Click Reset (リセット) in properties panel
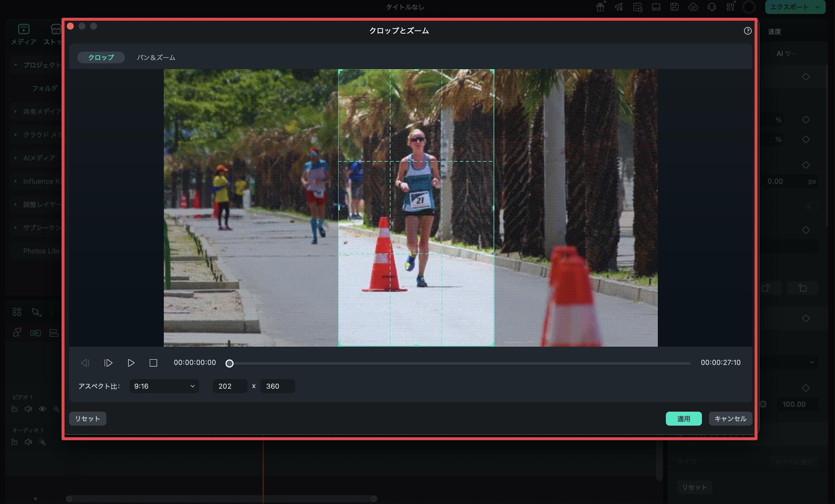 click(x=694, y=487)
